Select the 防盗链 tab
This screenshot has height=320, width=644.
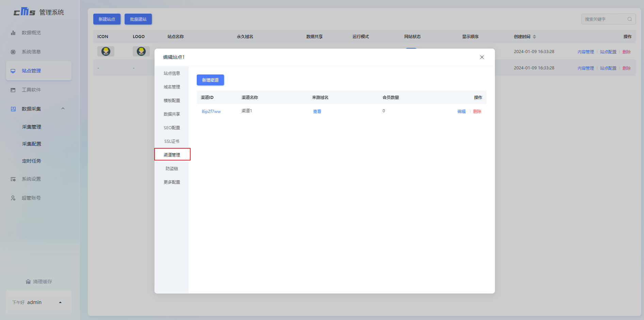(x=172, y=169)
